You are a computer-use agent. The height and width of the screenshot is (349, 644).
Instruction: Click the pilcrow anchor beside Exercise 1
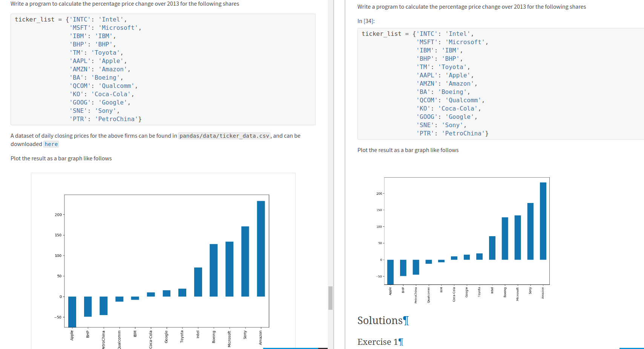(x=401, y=342)
